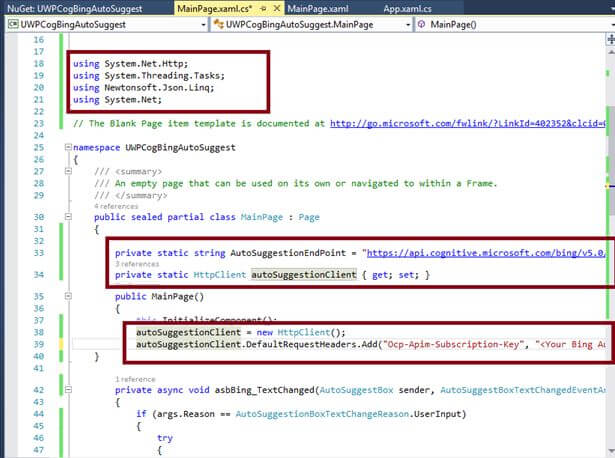Open the App.xaml.cs tab
This screenshot has width=615, height=458.
(407, 9)
